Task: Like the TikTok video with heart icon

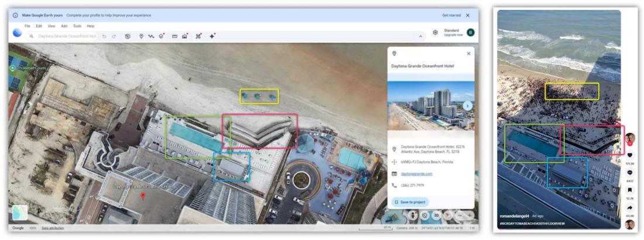Action: [x=629, y=155]
